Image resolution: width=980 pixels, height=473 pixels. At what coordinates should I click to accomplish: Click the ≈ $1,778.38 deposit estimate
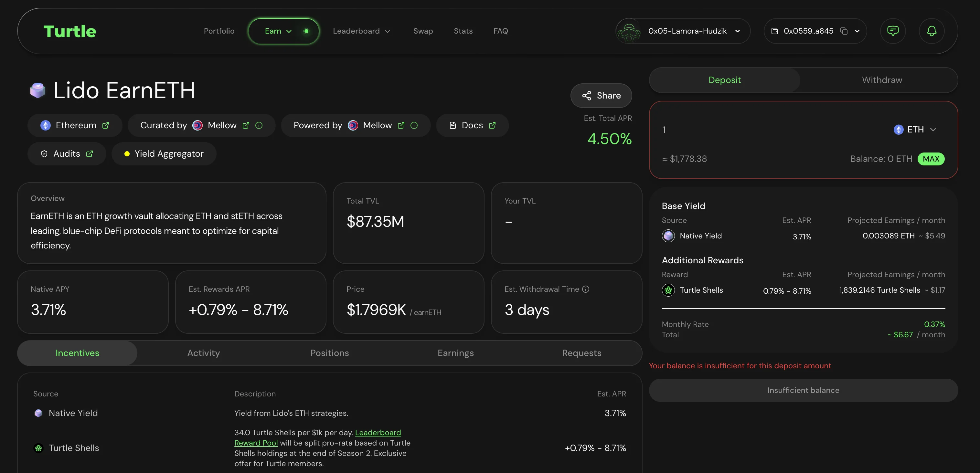pos(684,159)
